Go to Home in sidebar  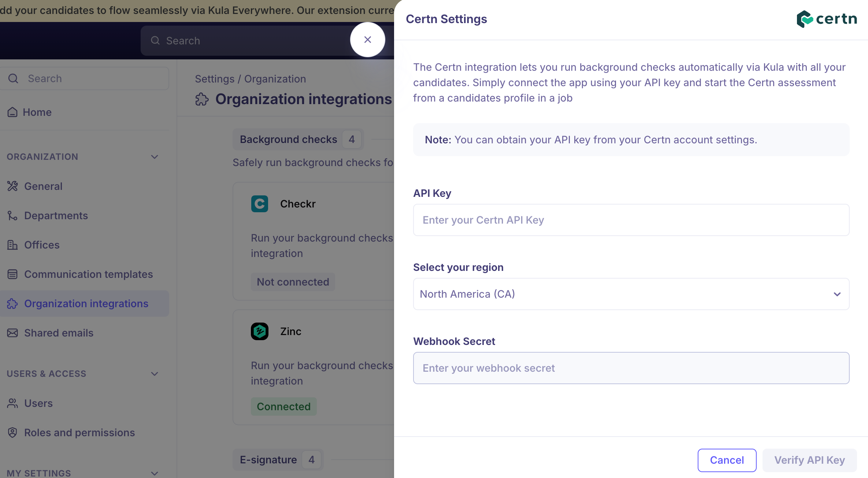coord(85,112)
